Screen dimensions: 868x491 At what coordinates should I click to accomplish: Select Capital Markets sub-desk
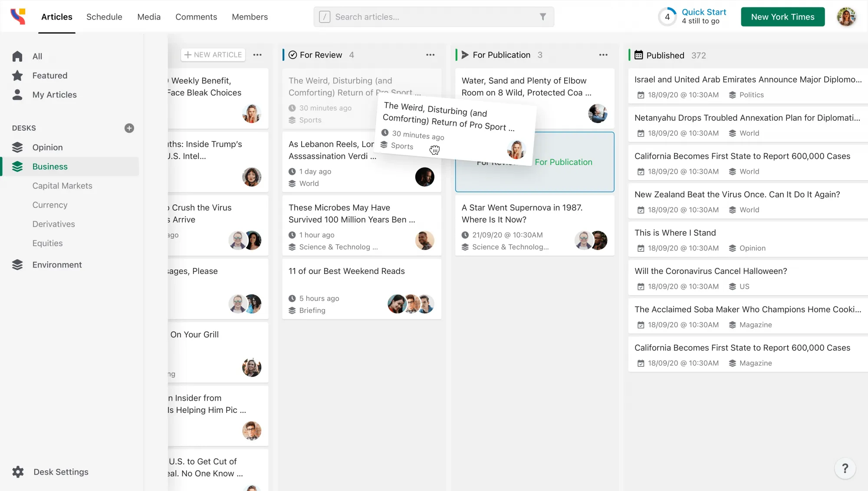62,186
